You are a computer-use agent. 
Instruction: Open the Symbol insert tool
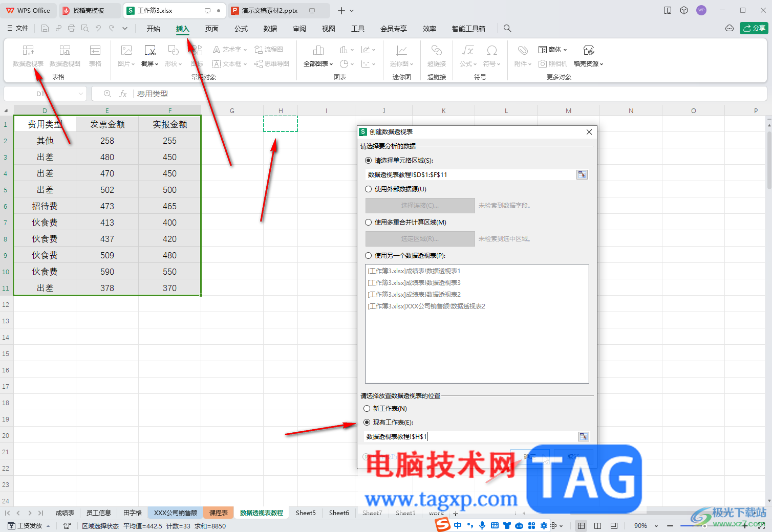click(x=491, y=56)
